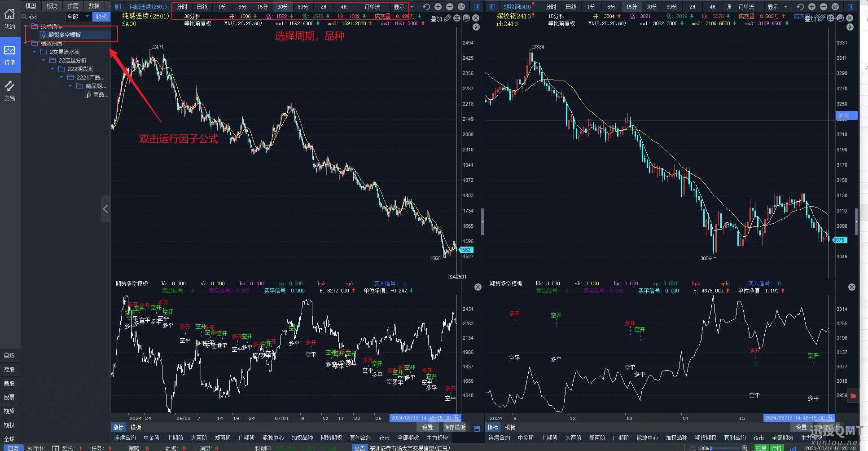Select the 60分 period tab on left chart
The width and height of the screenshot is (868, 451).
pos(303,7)
